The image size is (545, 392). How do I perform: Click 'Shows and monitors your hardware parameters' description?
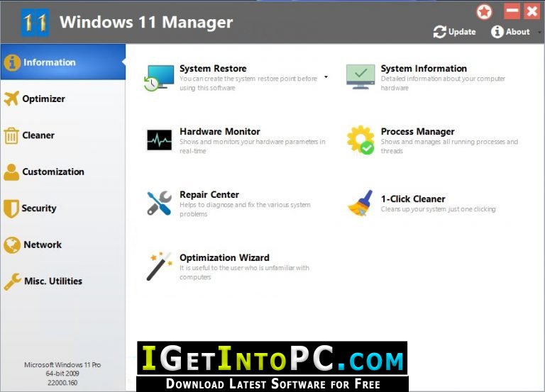pos(253,146)
